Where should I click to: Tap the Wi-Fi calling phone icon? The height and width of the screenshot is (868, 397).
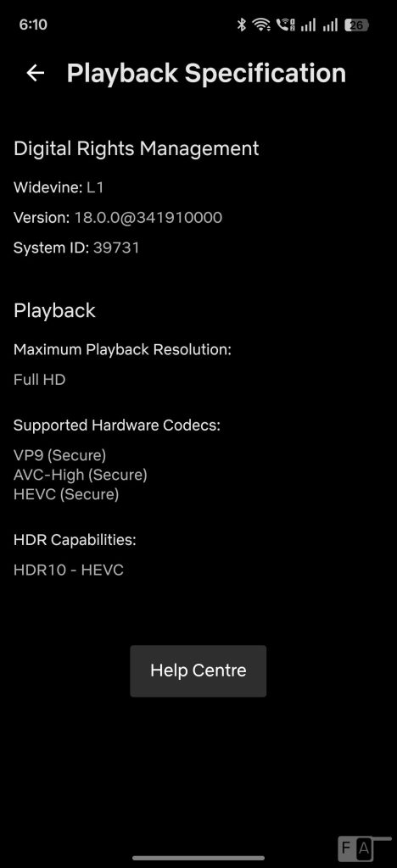(286, 25)
